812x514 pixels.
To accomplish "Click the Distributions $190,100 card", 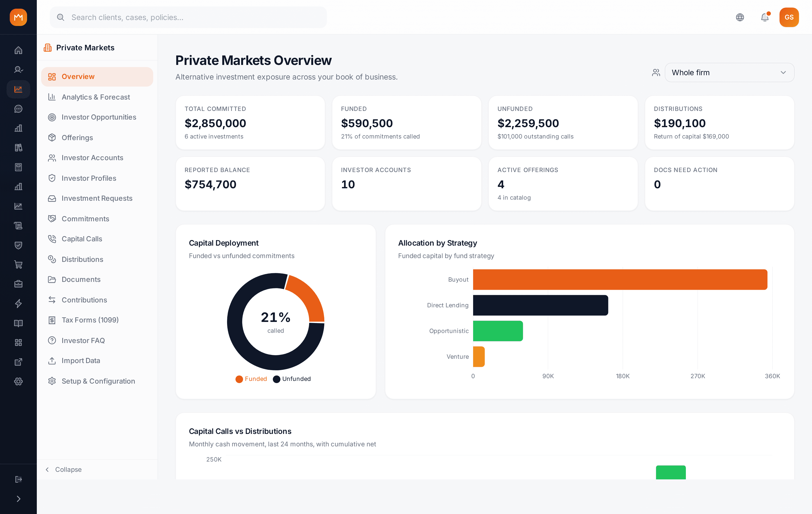I will pos(720,123).
